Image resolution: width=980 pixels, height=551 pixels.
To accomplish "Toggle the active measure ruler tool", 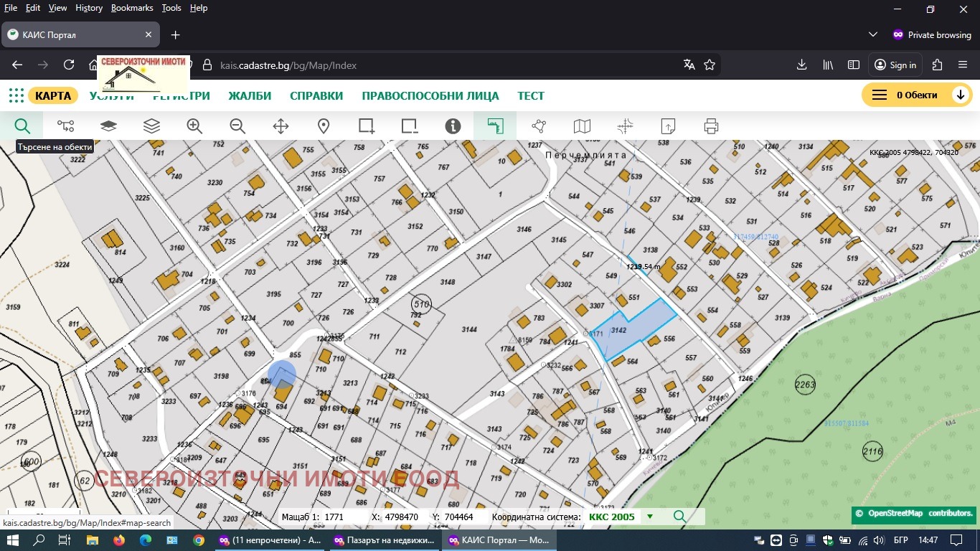I will tap(495, 126).
